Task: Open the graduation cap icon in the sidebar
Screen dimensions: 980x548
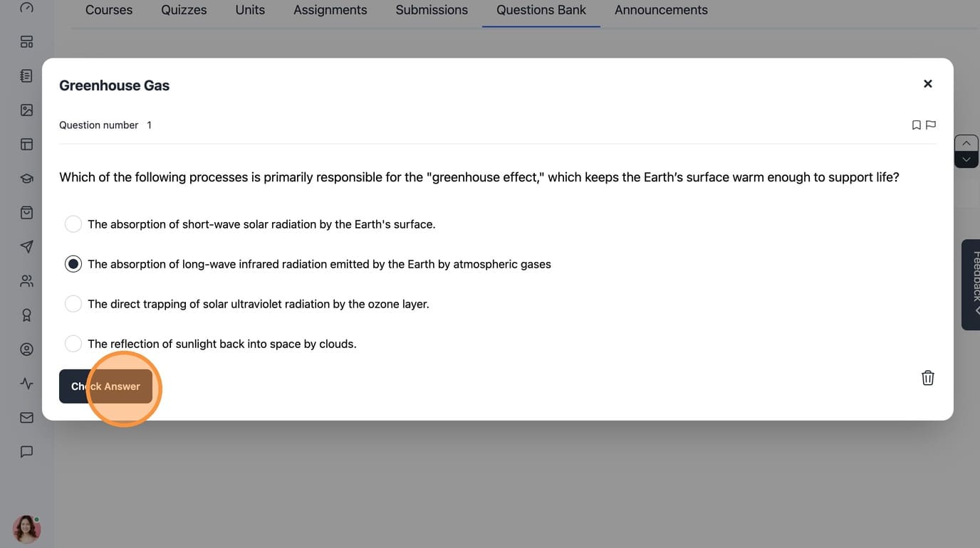Action: pos(26,179)
